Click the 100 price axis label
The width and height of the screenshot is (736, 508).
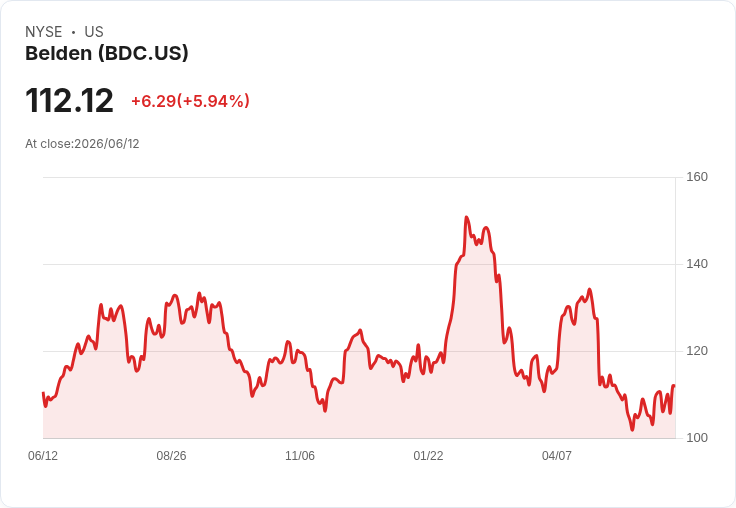click(697, 438)
